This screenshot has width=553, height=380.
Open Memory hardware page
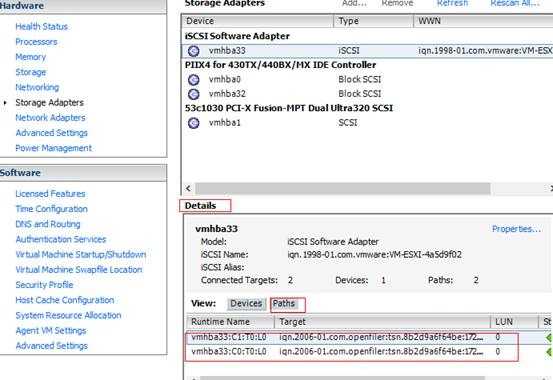pyautogui.click(x=31, y=57)
